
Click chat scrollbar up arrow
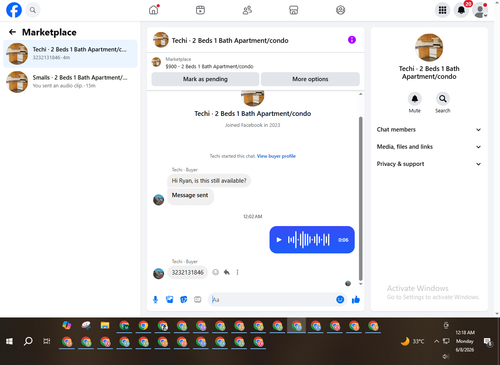tap(360, 94)
